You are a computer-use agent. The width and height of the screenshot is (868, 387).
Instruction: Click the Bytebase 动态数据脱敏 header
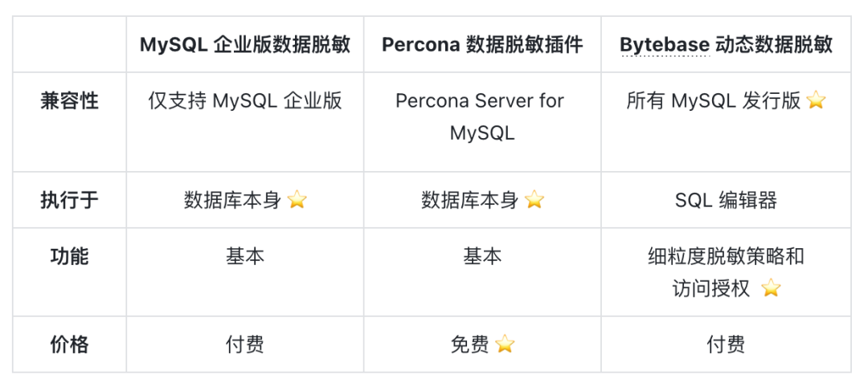pyautogui.click(x=726, y=45)
